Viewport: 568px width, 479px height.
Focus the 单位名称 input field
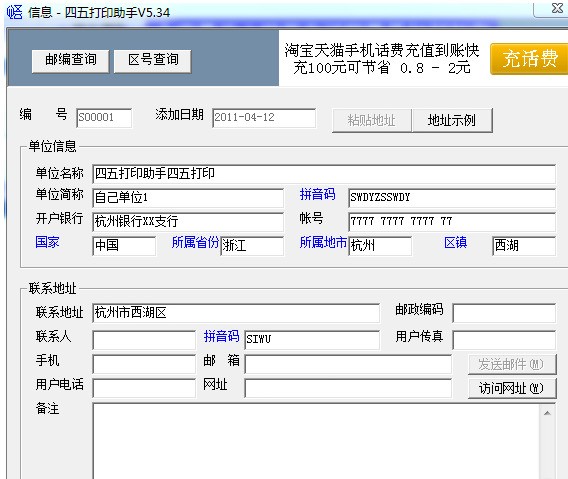click(x=324, y=174)
